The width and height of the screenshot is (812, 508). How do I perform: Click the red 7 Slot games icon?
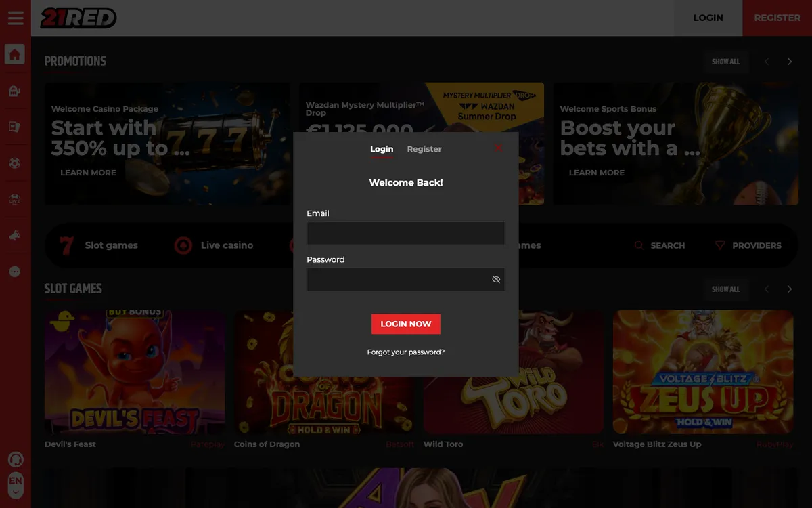pyautogui.click(x=66, y=245)
